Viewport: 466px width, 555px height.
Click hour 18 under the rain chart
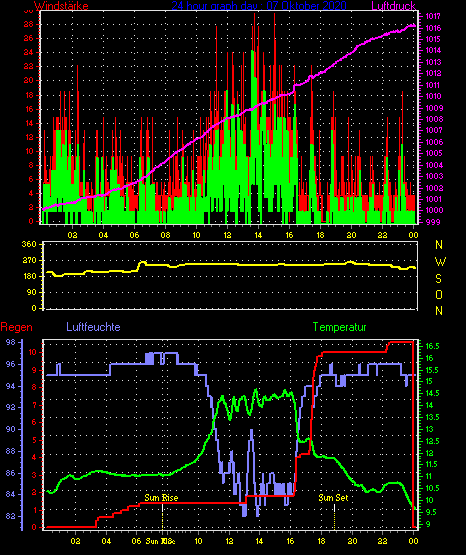tap(322, 541)
